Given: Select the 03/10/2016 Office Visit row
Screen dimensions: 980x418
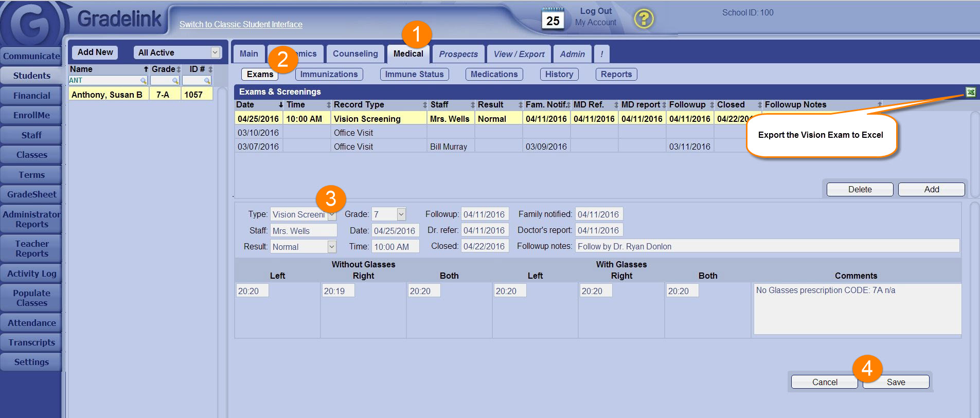Looking at the screenshot, I should pos(353,133).
